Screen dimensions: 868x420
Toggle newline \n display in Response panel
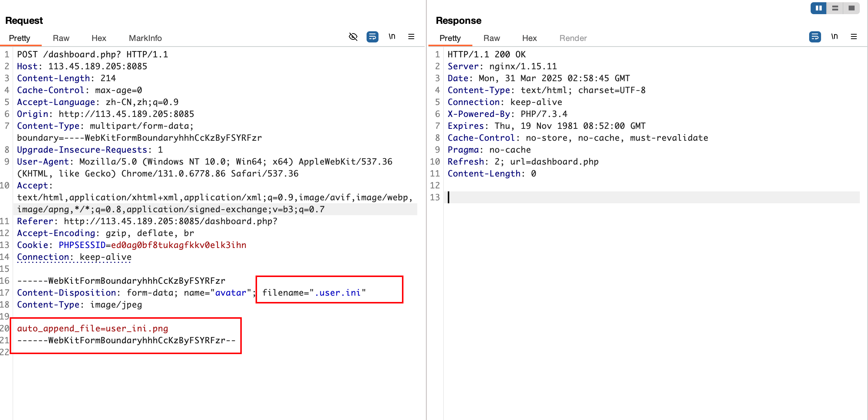[834, 36]
